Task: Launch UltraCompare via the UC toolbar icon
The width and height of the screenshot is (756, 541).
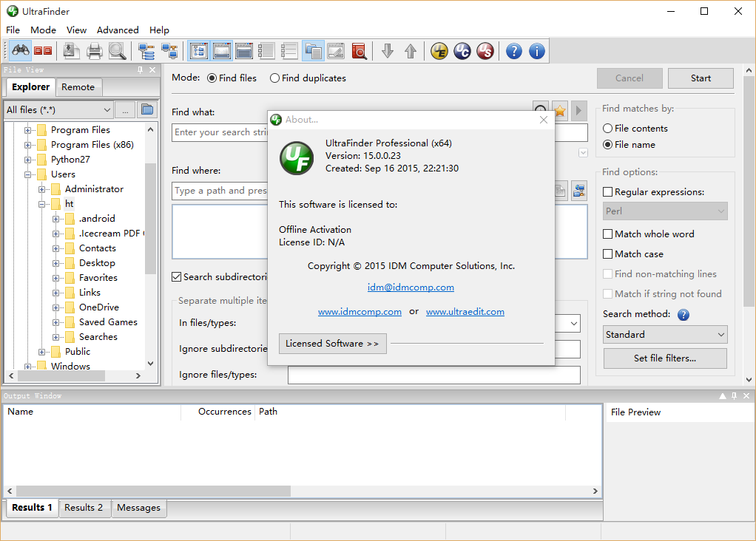Action: pos(462,51)
